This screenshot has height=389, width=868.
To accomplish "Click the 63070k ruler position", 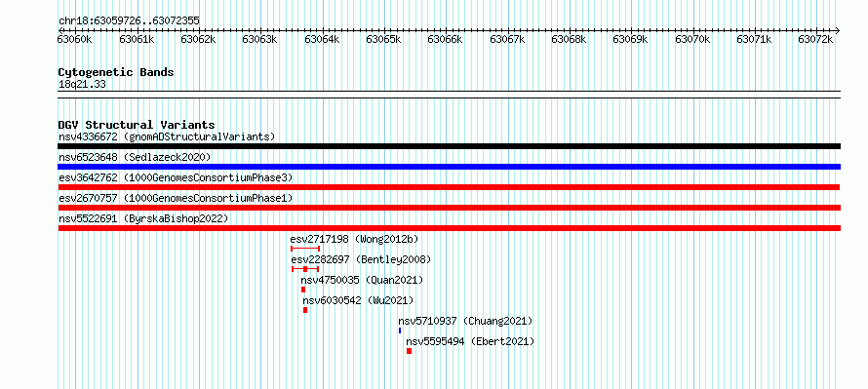I will 692,39.
